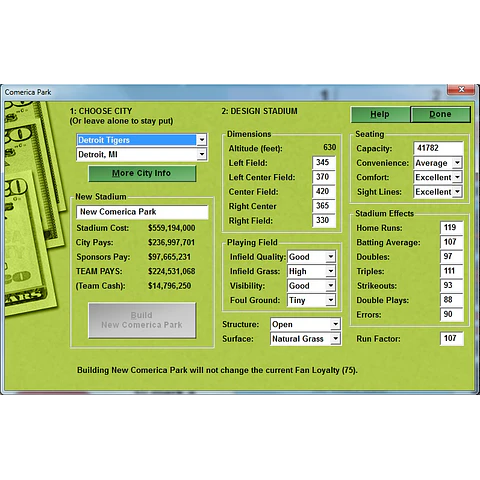Image resolution: width=480 pixels, height=480 pixels.
Task: Open the Foul Ground dropdown
Action: [311, 300]
